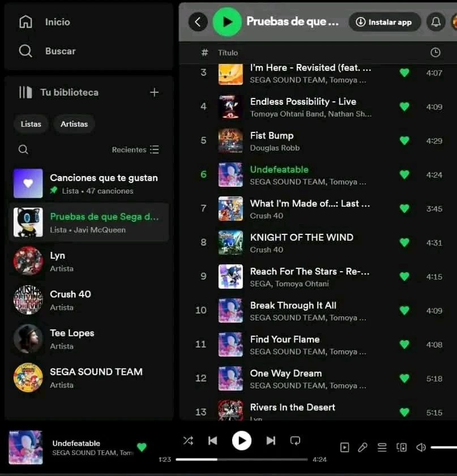Click the plus icon to create playlist
The width and height of the screenshot is (457, 476).
coord(154,92)
